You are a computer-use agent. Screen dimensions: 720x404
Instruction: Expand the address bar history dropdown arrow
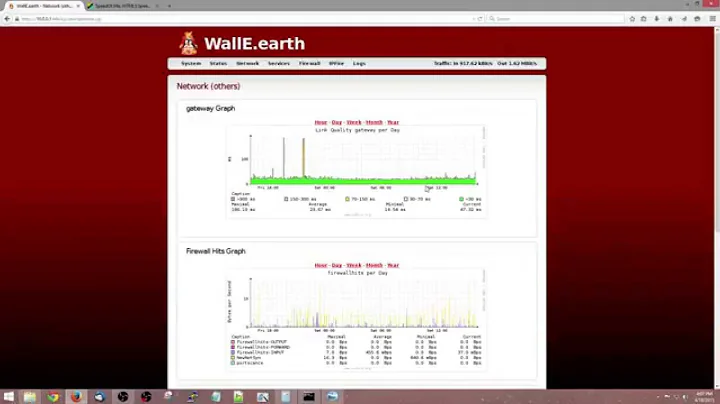point(473,19)
